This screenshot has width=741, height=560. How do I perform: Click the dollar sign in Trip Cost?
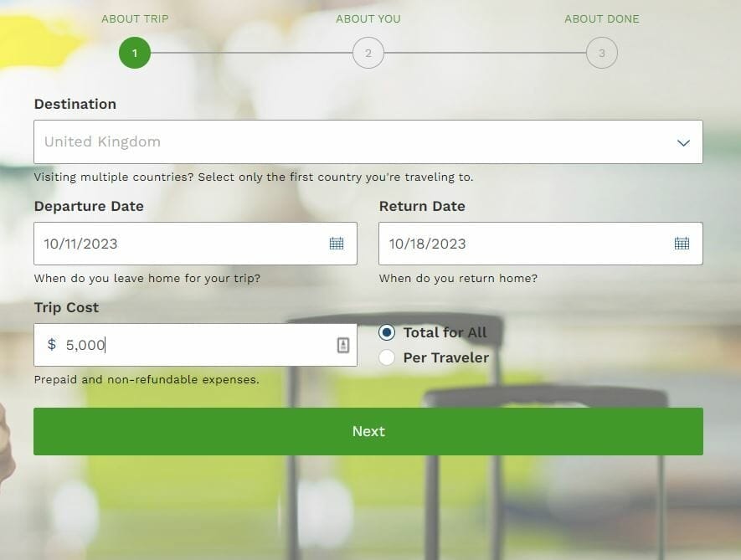tap(52, 345)
